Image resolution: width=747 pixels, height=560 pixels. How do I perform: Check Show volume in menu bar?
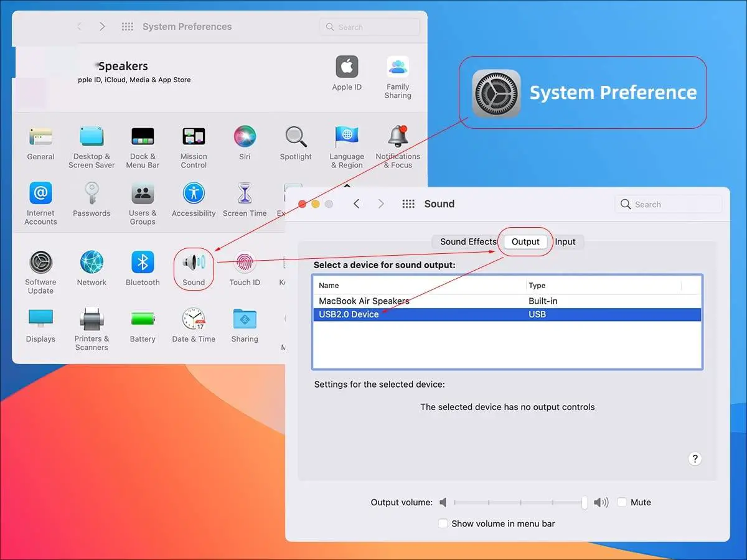click(443, 523)
